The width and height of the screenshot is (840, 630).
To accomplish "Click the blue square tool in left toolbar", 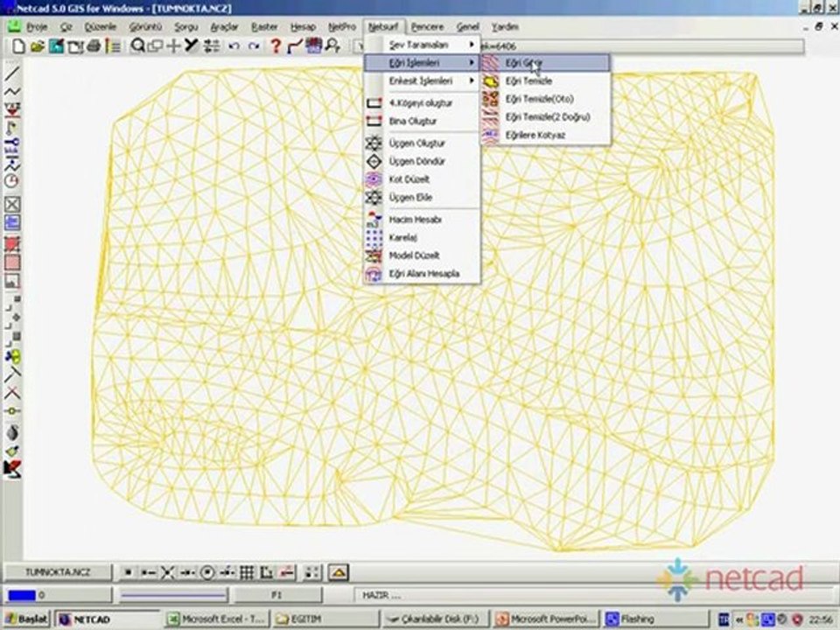I will point(12,222).
